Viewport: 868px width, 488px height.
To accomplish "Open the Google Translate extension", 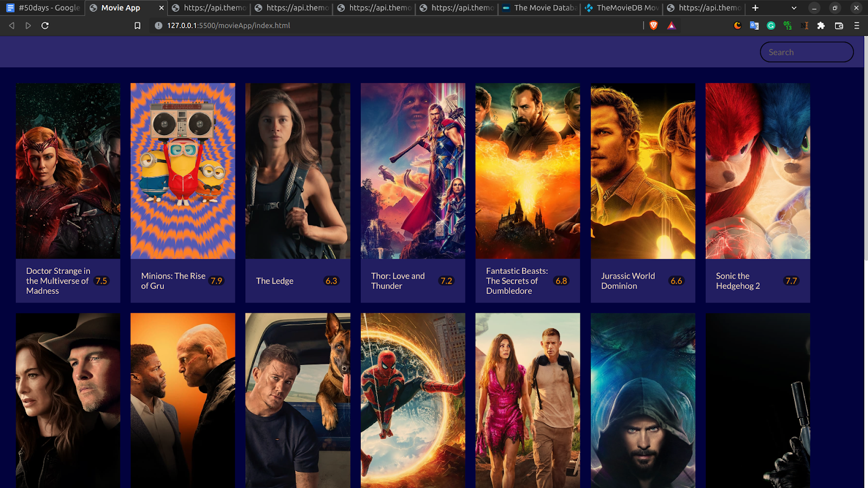I will tap(754, 25).
